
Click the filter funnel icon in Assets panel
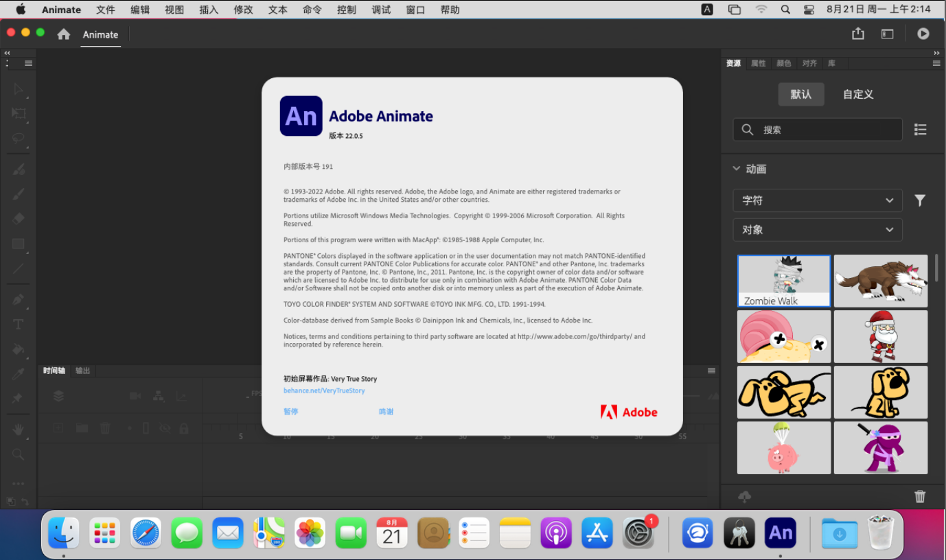coord(920,200)
